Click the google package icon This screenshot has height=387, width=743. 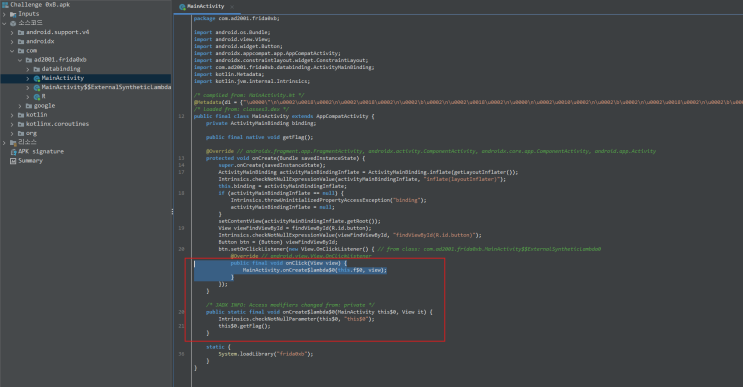point(28,106)
